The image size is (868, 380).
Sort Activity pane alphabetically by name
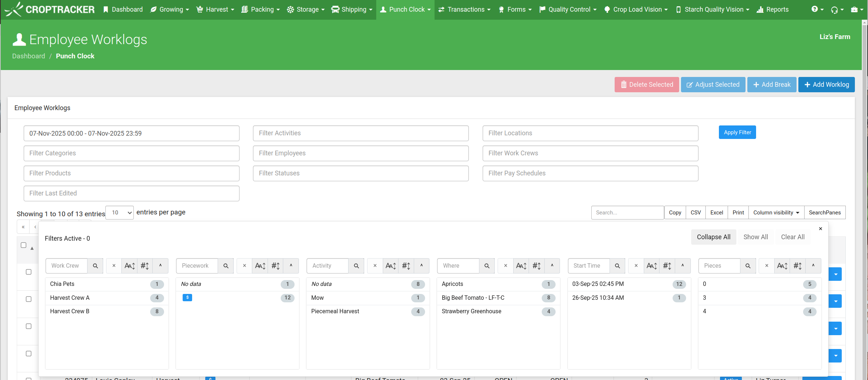click(390, 266)
